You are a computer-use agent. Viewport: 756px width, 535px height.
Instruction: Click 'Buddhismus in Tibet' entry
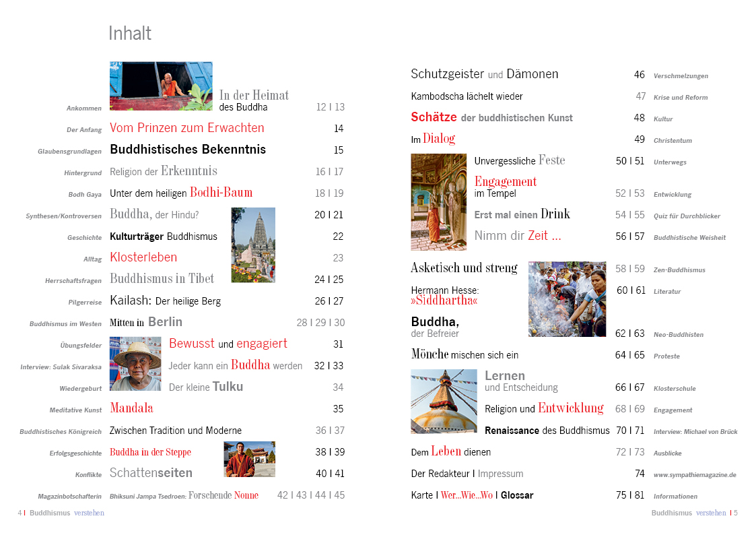click(162, 279)
